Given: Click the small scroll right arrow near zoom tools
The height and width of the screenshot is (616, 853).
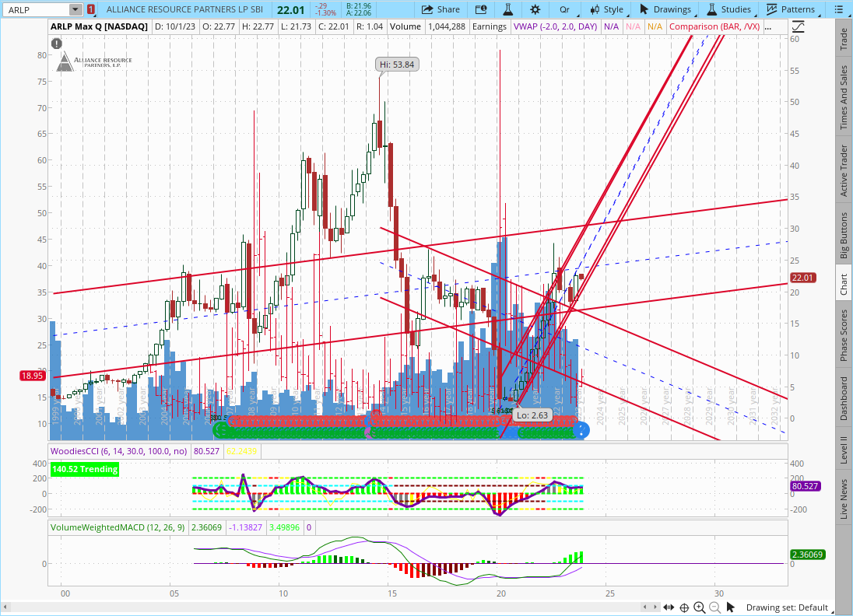Looking at the screenshot, I should (654, 607).
